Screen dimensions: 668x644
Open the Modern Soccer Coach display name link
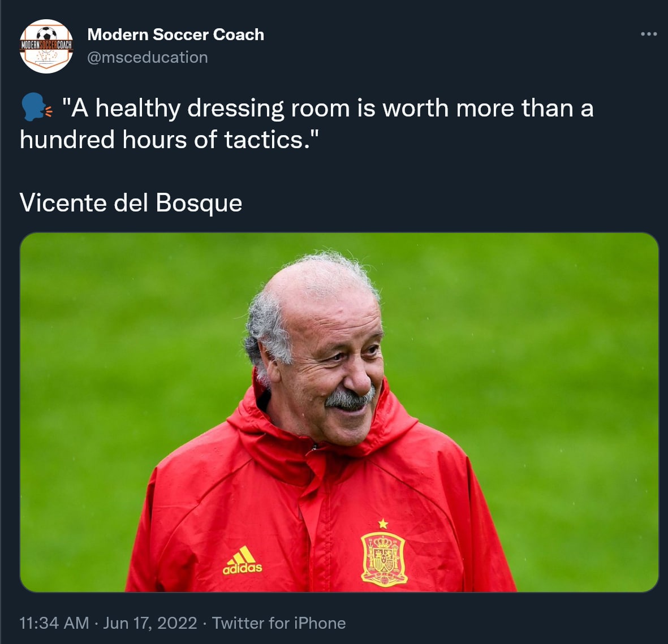175,34
